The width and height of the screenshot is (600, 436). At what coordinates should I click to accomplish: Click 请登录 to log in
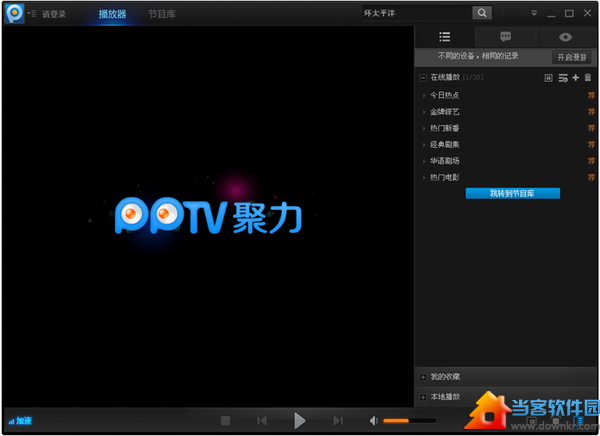[54, 14]
